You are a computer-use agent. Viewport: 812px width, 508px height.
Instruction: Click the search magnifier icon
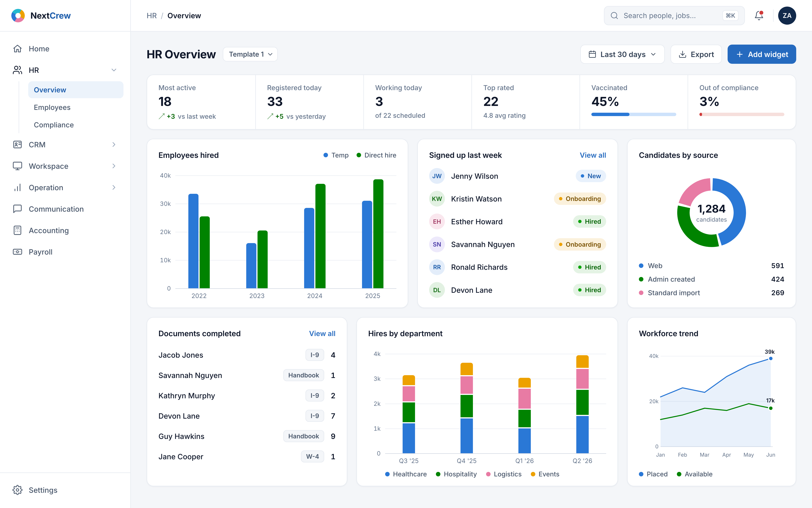pos(614,15)
